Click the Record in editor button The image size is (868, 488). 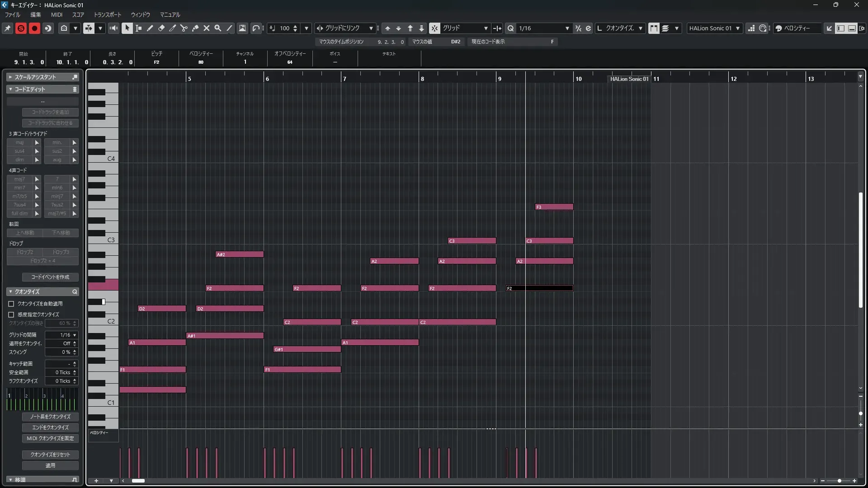pos(34,28)
